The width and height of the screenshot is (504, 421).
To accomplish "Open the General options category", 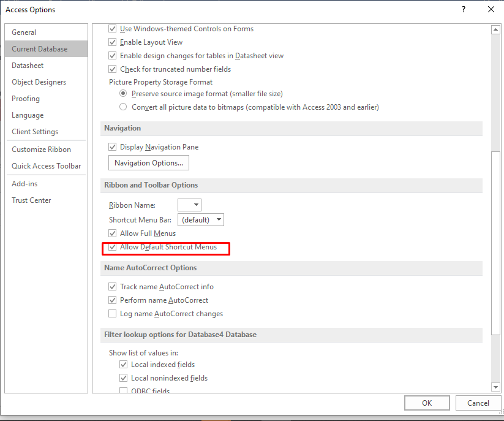I will coord(47,32).
